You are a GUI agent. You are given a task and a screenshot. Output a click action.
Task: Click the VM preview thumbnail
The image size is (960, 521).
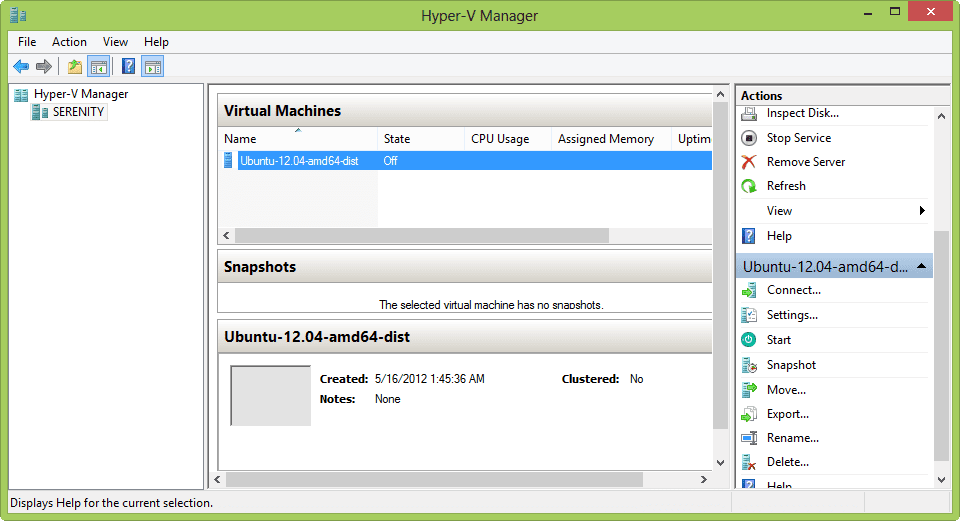[271, 395]
